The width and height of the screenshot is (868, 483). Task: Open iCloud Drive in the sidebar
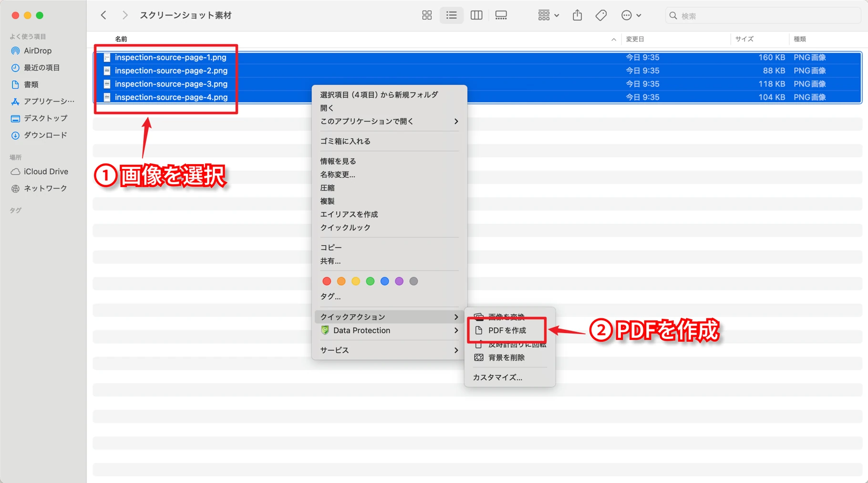tap(46, 171)
